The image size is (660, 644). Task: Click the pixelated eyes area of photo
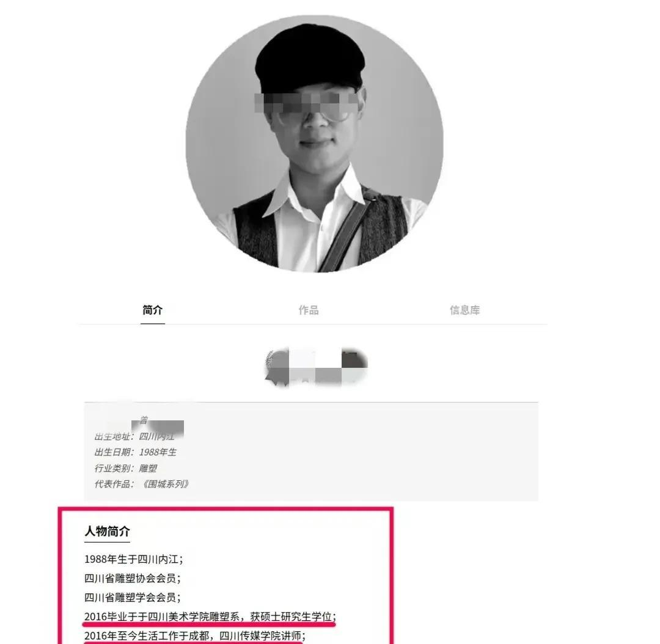pyautogui.click(x=307, y=103)
